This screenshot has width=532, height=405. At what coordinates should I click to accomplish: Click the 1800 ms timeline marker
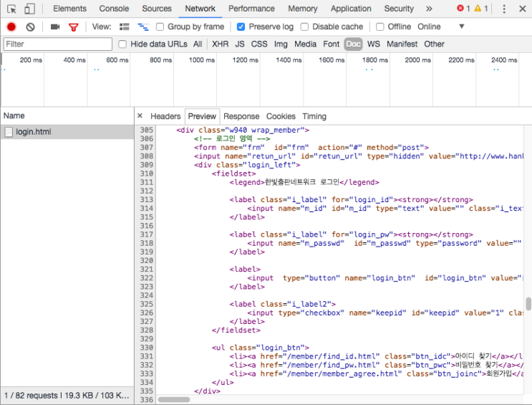pos(375,60)
